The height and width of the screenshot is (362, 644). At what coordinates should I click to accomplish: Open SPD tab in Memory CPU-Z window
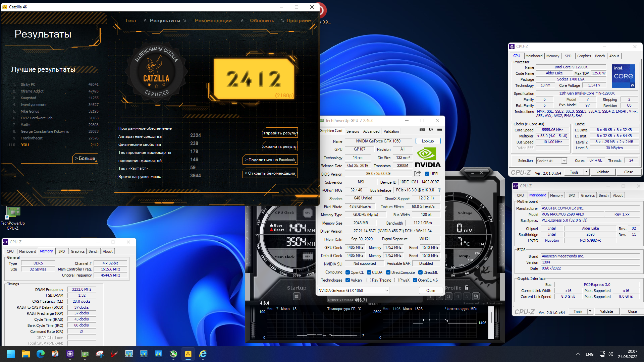click(62, 251)
